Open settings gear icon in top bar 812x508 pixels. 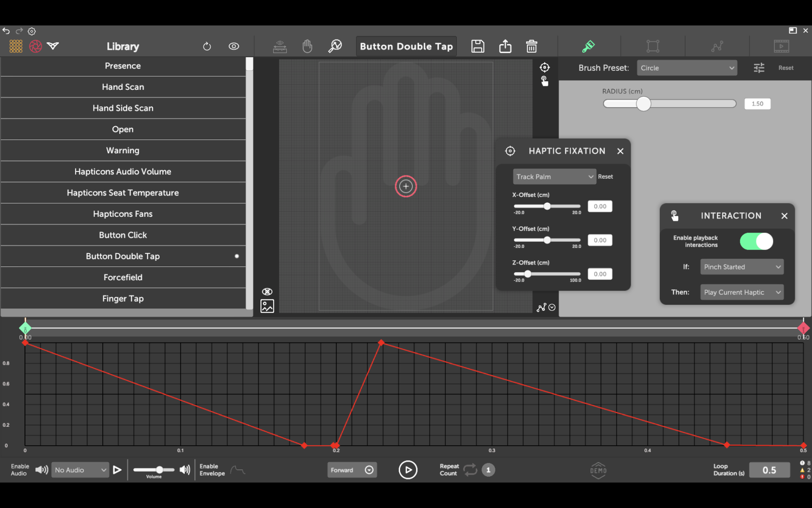click(x=32, y=31)
